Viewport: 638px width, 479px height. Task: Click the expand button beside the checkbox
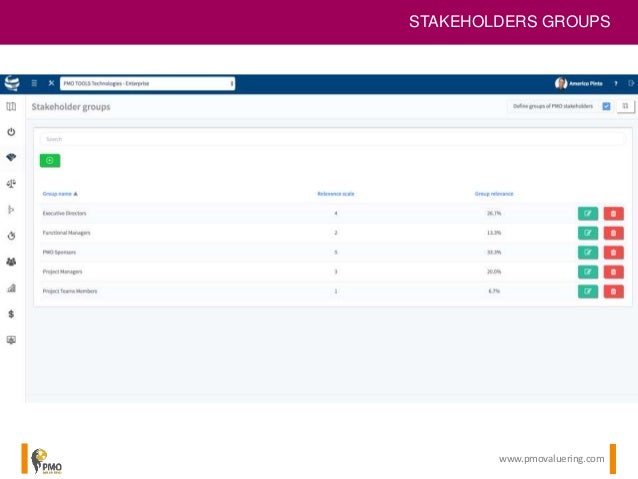[x=624, y=106]
